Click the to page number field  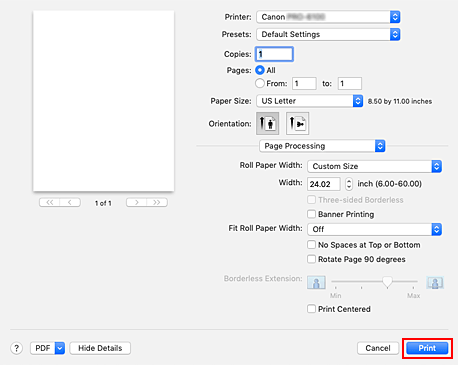click(x=350, y=83)
